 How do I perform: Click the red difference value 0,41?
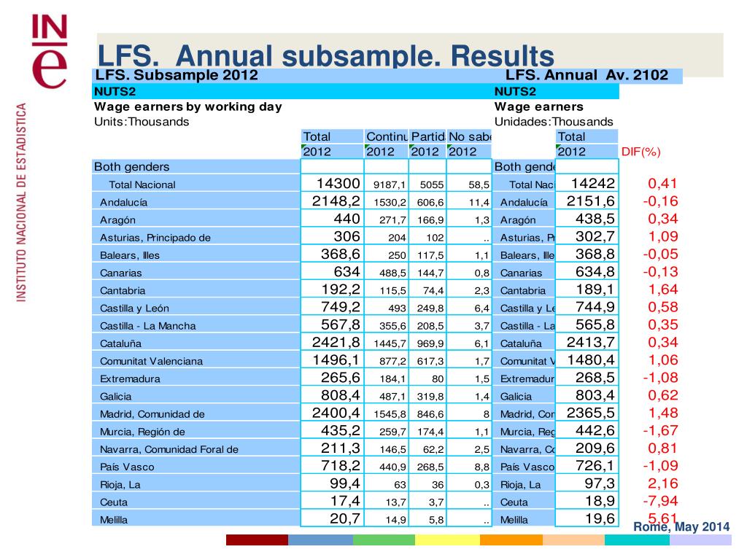click(x=662, y=183)
